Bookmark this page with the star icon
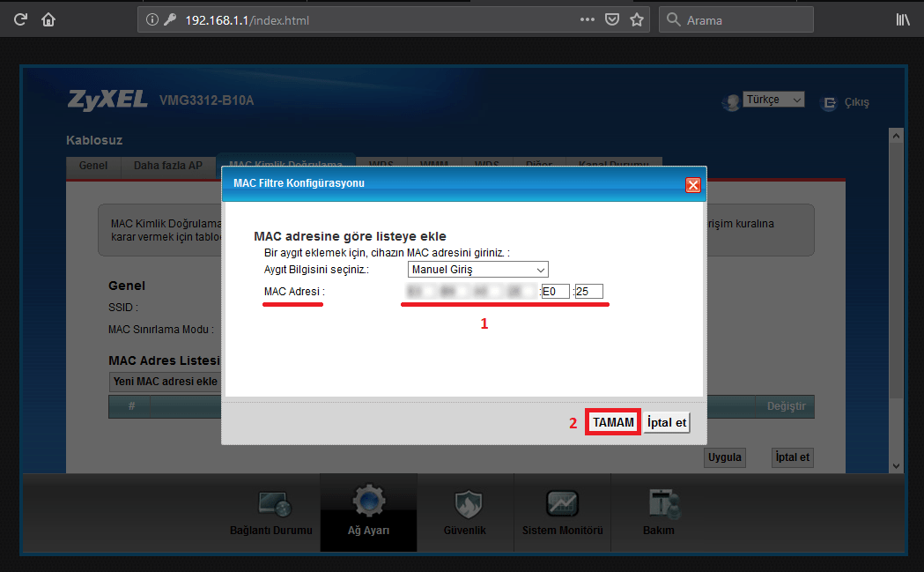This screenshot has width=924, height=572. (637, 20)
